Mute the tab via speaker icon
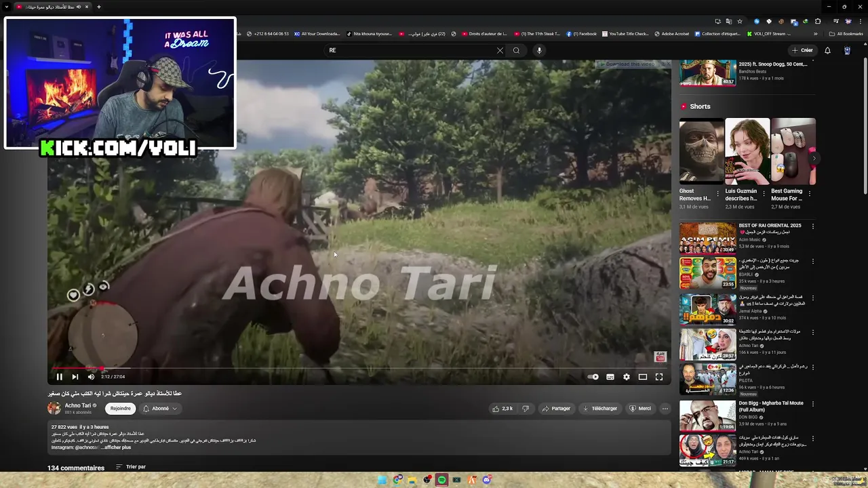Viewport: 868px width, 488px height. (78, 7)
